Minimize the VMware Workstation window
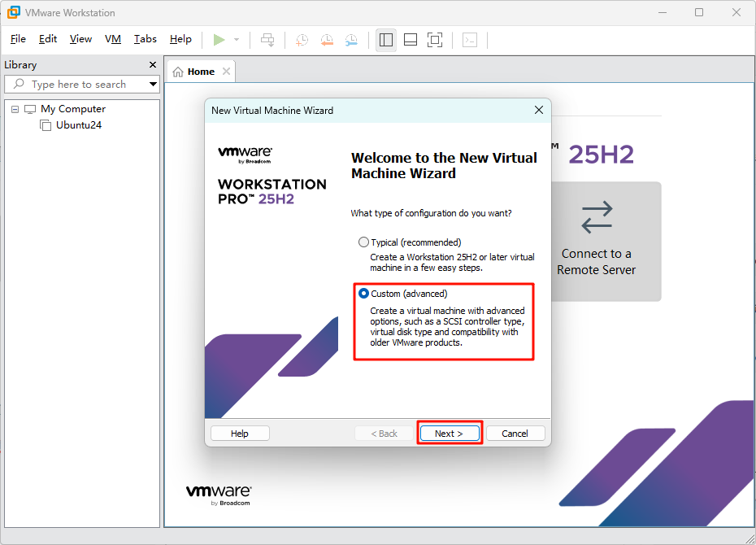This screenshot has height=545, width=756. 663,12
